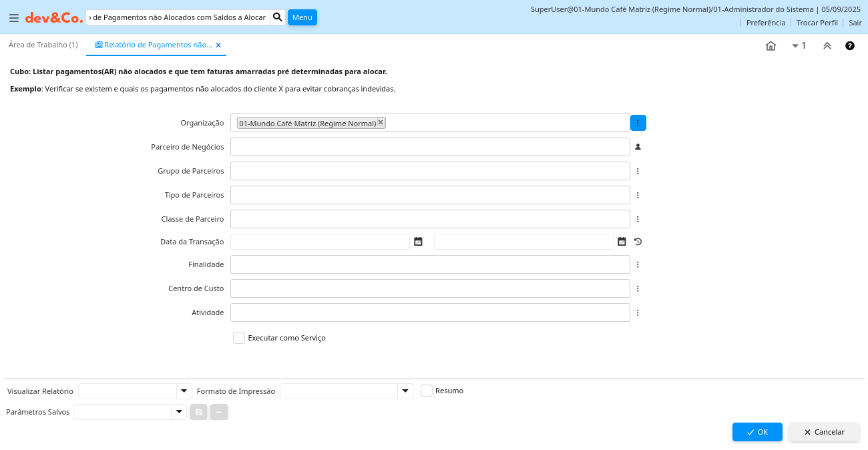Focus the Finalidade field
The height and width of the screenshot is (450, 868).
(430, 264)
